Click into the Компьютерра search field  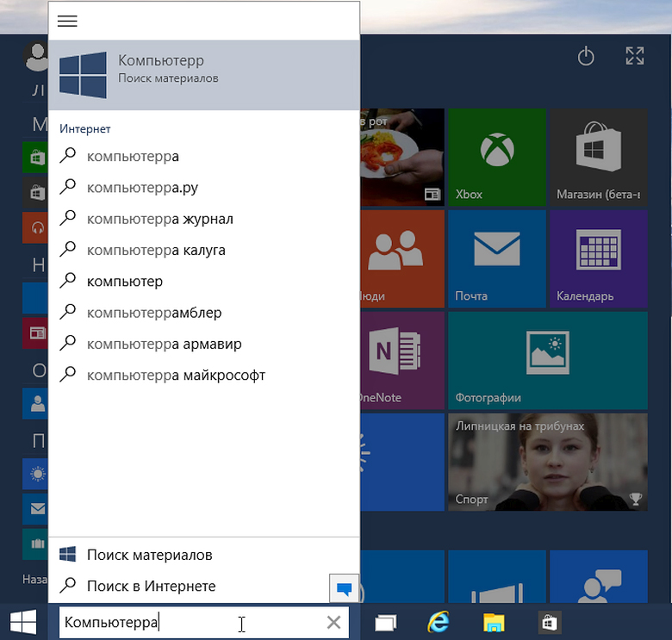[x=204, y=622]
